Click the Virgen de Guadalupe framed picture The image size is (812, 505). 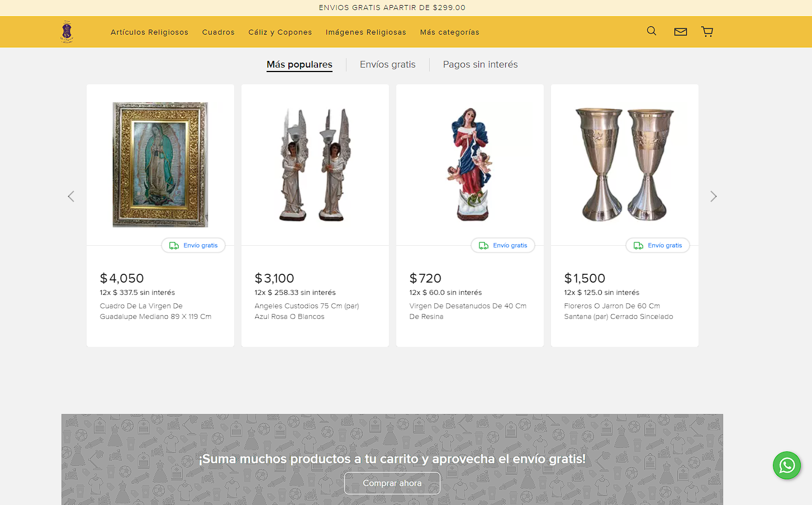point(160,165)
